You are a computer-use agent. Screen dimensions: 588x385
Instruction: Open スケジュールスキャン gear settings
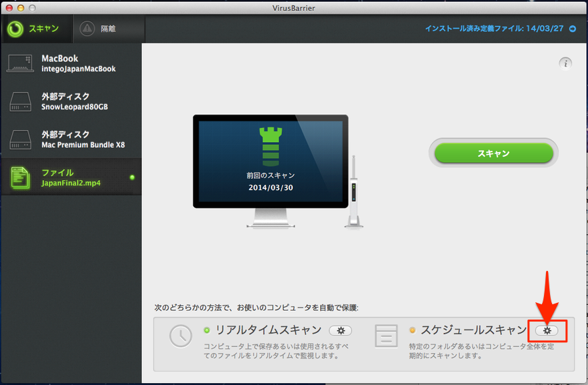(547, 330)
